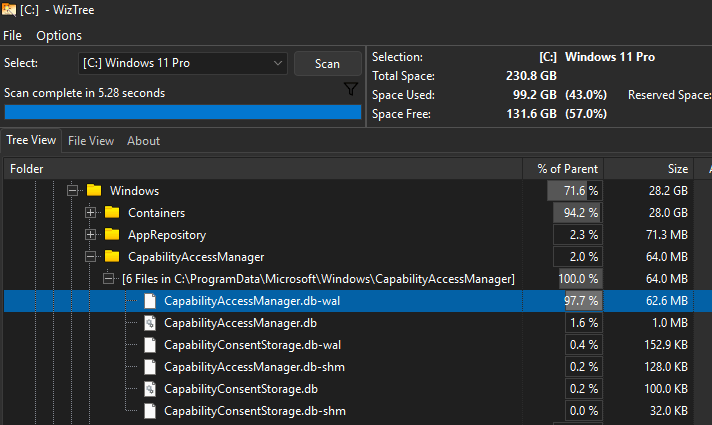Click the AppRepository folder icon
712x425 pixels.
(112, 234)
